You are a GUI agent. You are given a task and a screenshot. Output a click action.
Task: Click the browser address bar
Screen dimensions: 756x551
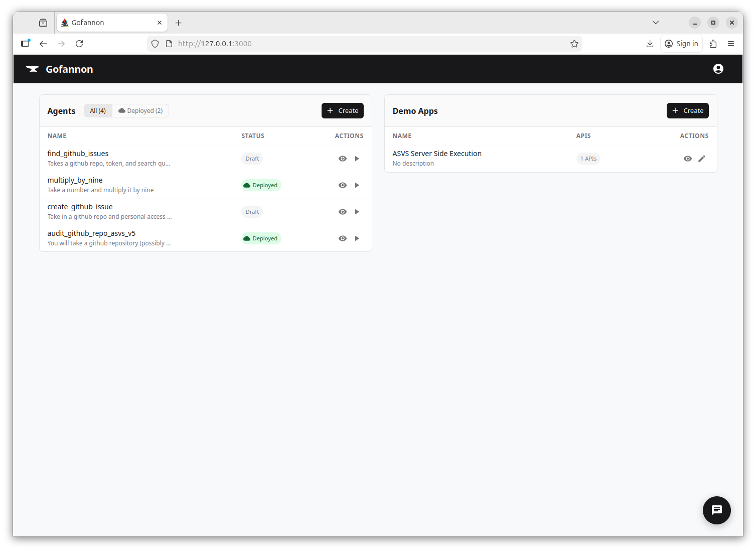tap(351, 44)
